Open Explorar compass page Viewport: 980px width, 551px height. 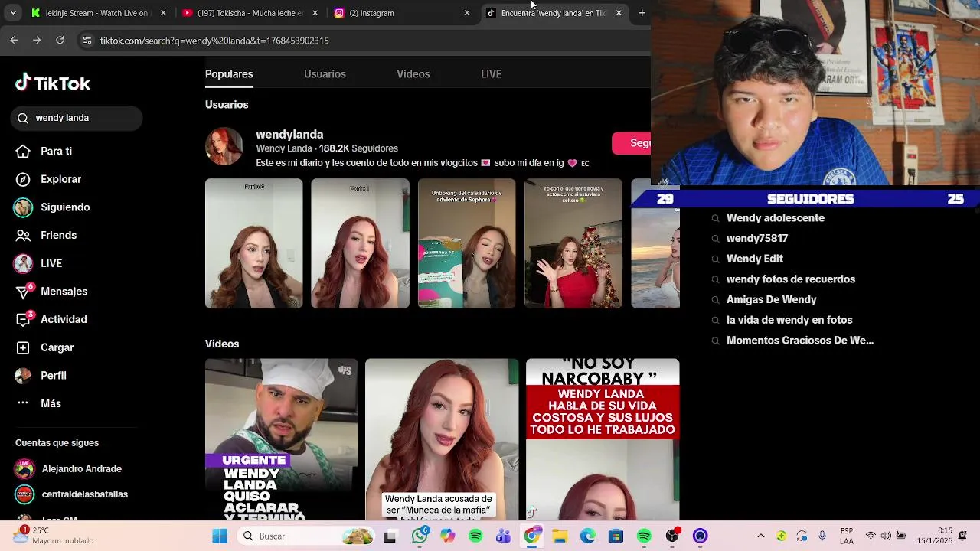(x=48, y=179)
